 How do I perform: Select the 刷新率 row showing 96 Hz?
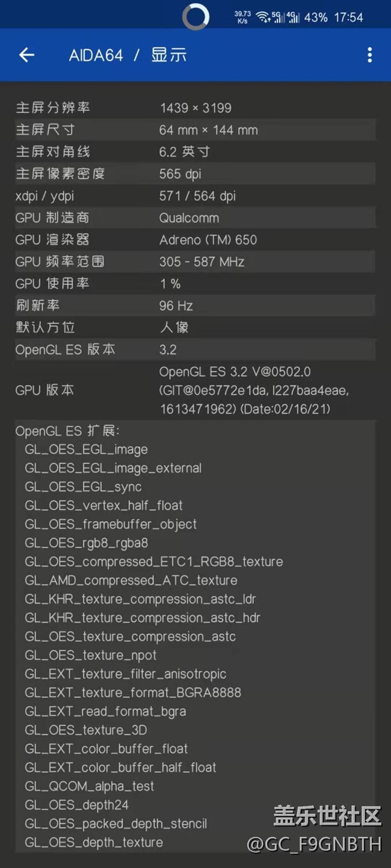point(195,305)
